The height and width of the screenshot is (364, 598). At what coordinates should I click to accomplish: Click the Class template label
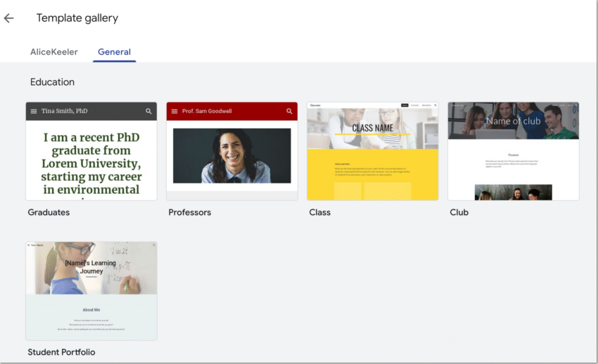point(319,212)
